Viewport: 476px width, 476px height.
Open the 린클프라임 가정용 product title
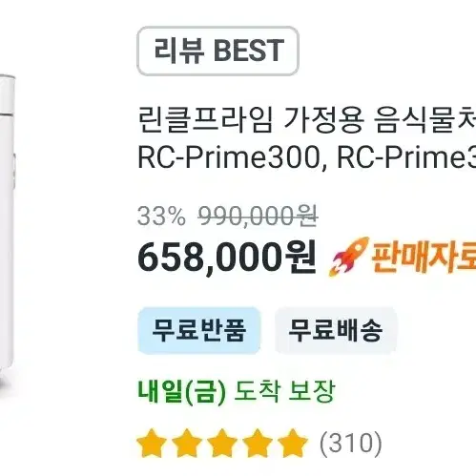[x=307, y=121]
